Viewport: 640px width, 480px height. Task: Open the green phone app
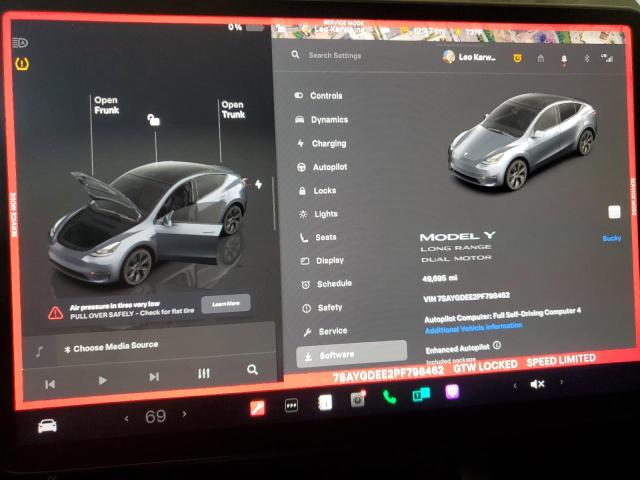(x=389, y=397)
